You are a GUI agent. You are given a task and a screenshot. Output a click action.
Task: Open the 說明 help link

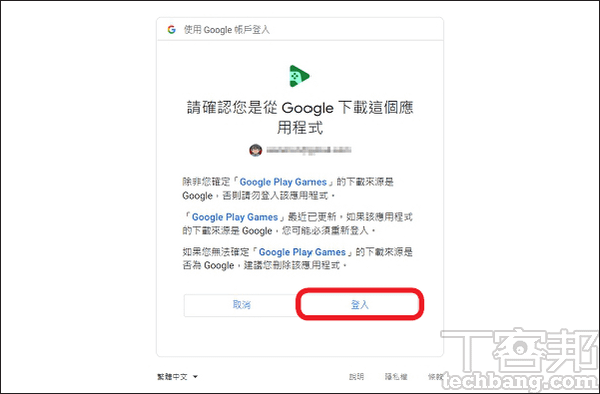[x=356, y=377]
